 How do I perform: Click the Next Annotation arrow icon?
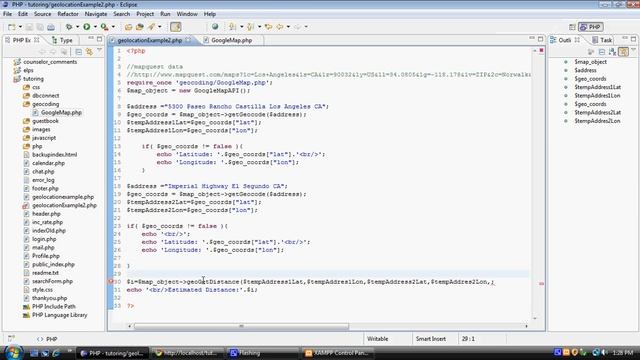tap(233, 27)
